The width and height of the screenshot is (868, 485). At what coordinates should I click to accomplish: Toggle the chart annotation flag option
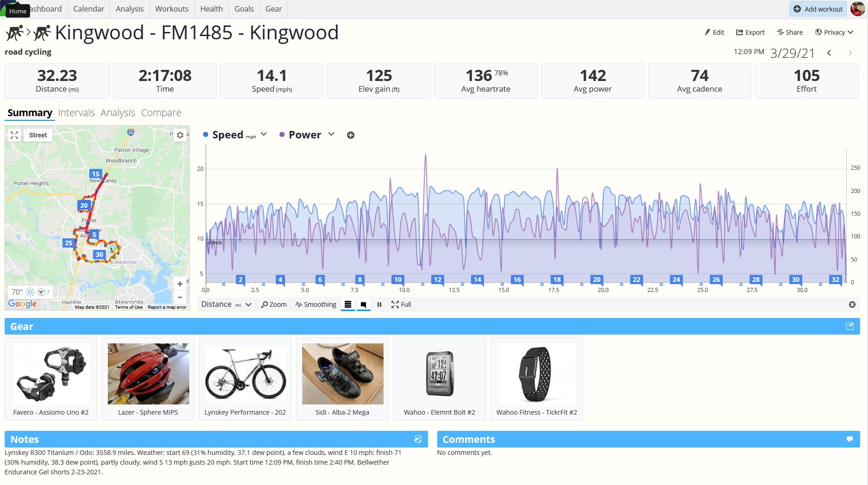[x=364, y=305]
